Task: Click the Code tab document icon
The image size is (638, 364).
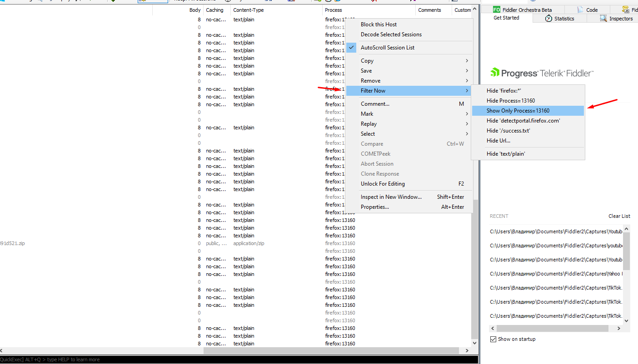Action: (x=580, y=10)
